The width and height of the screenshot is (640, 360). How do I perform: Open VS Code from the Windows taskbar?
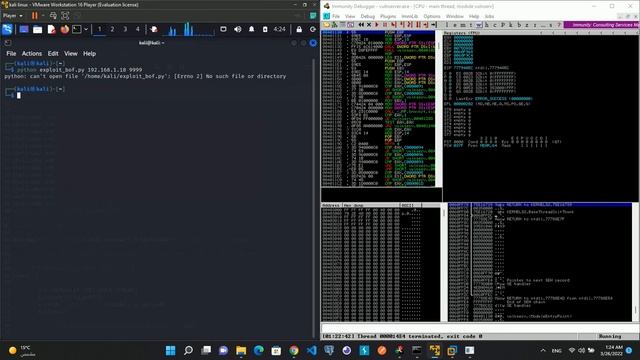pyautogui.click(x=311, y=350)
